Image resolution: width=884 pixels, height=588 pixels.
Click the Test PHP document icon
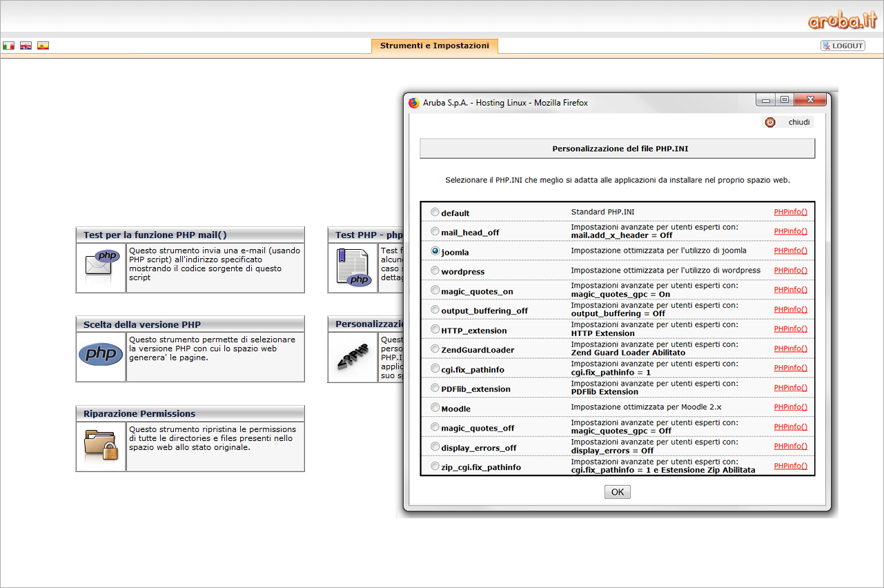[353, 267]
